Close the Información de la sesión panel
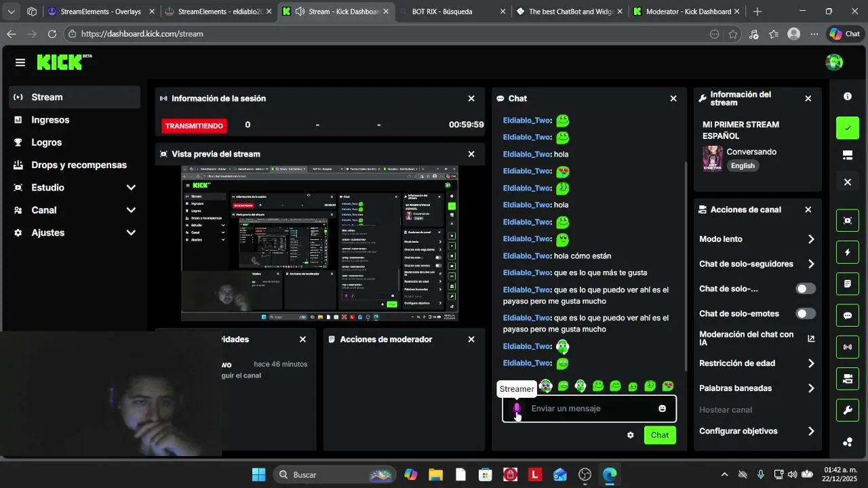868x488 pixels. [x=471, y=98]
